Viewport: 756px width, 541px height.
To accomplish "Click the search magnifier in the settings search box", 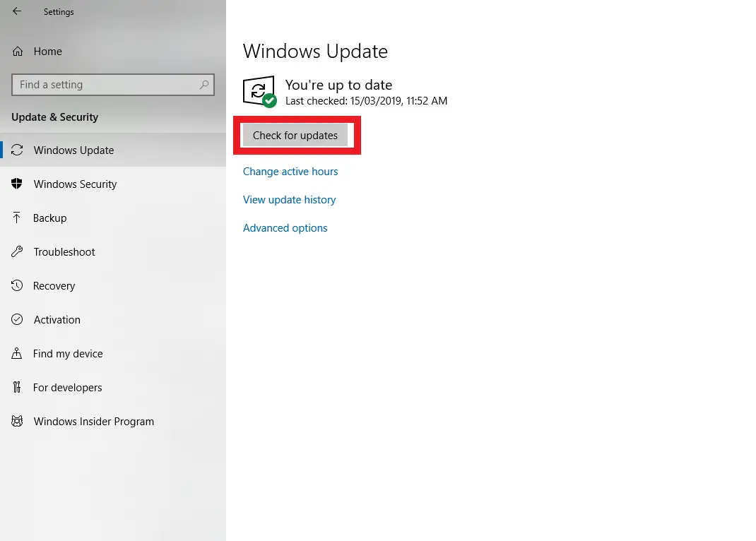I will coord(204,84).
